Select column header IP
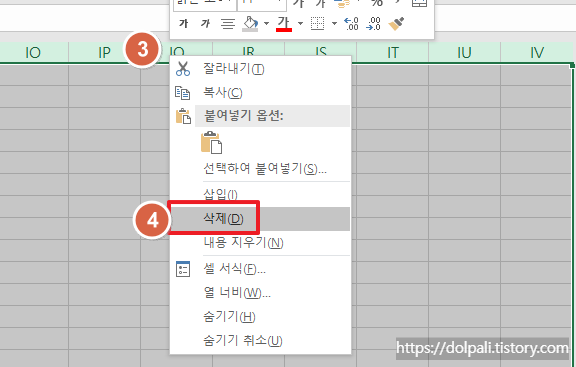Image resolution: width=576 pixels, height=367 pixels. [x=104, y=53]
